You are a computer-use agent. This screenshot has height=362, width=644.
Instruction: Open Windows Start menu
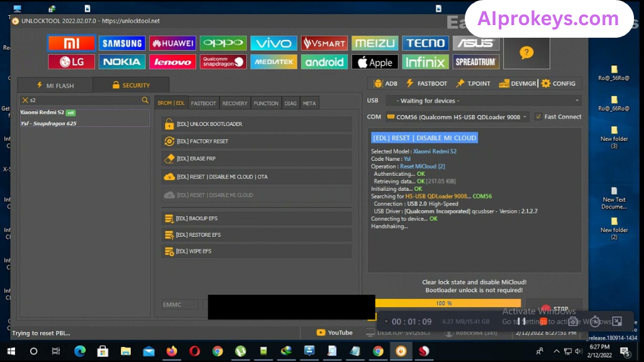pyautogui.click(x=11, y=351)
